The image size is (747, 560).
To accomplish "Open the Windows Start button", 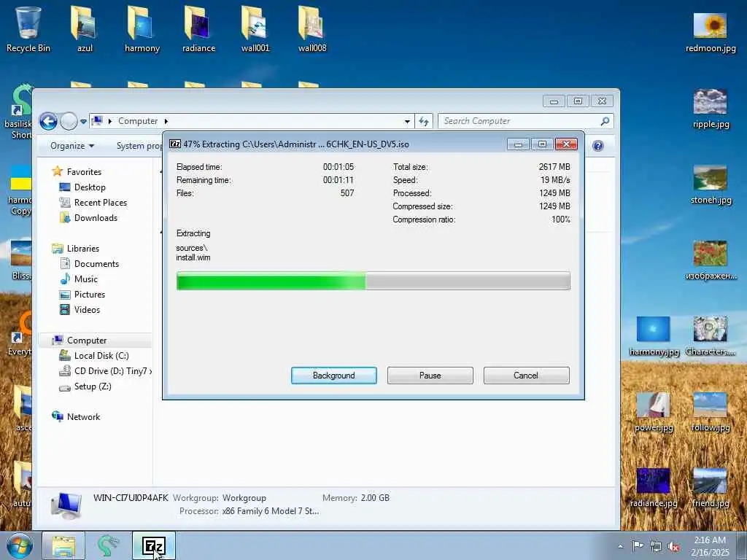I will (x=19, y=545).
